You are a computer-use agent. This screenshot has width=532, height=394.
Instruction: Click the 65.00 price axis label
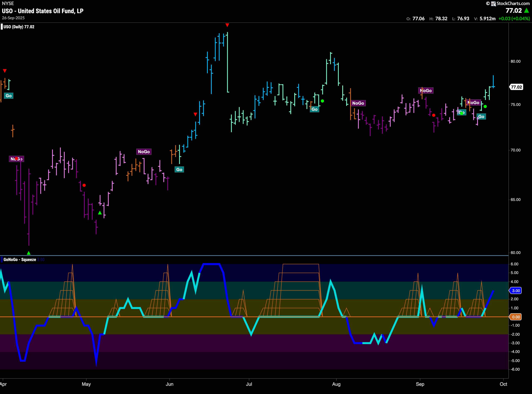pos(516,200)
